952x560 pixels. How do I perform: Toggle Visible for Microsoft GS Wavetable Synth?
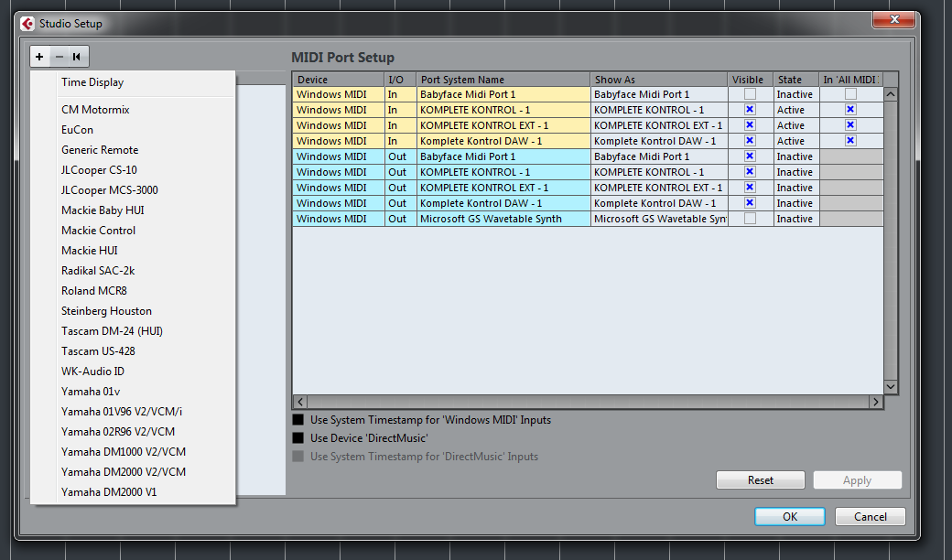pyautogui.click(x=750, y=219)
